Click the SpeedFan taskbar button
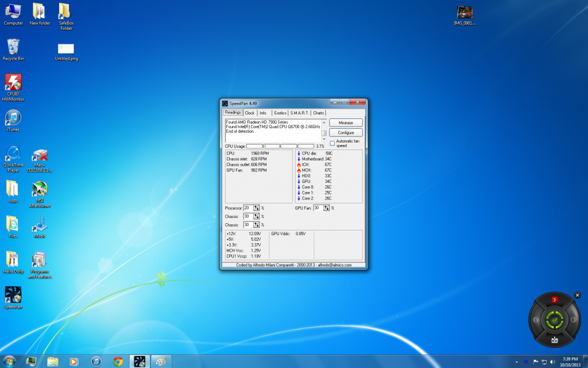 point(139,361)
